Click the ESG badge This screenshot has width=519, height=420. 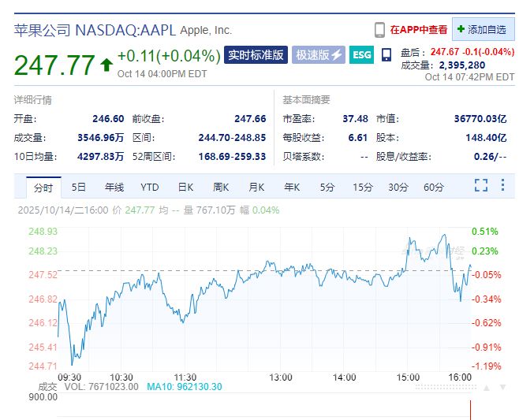361,55
